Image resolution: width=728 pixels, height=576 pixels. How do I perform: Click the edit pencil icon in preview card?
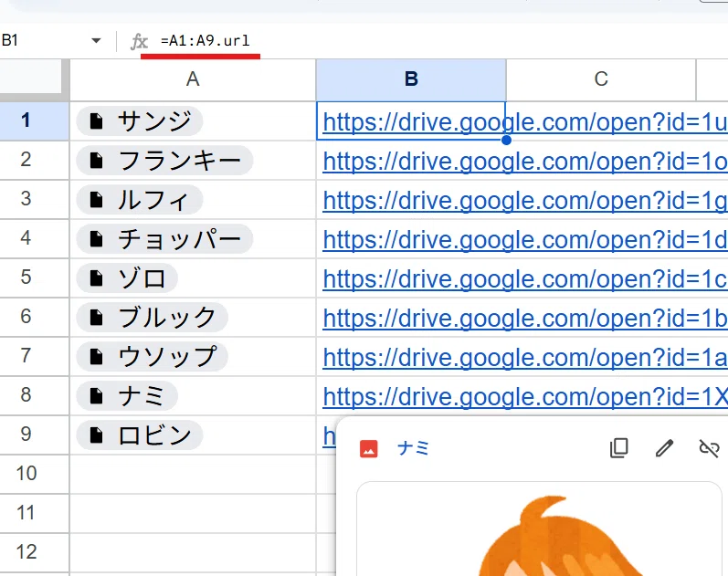point(664,448)
